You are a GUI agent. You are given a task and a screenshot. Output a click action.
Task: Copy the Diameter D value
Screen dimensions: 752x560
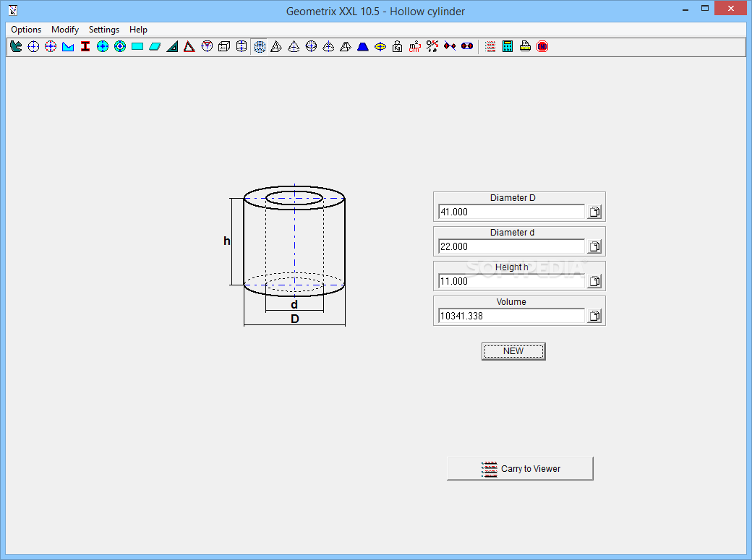pyautogui.click(x=594, y=212)
